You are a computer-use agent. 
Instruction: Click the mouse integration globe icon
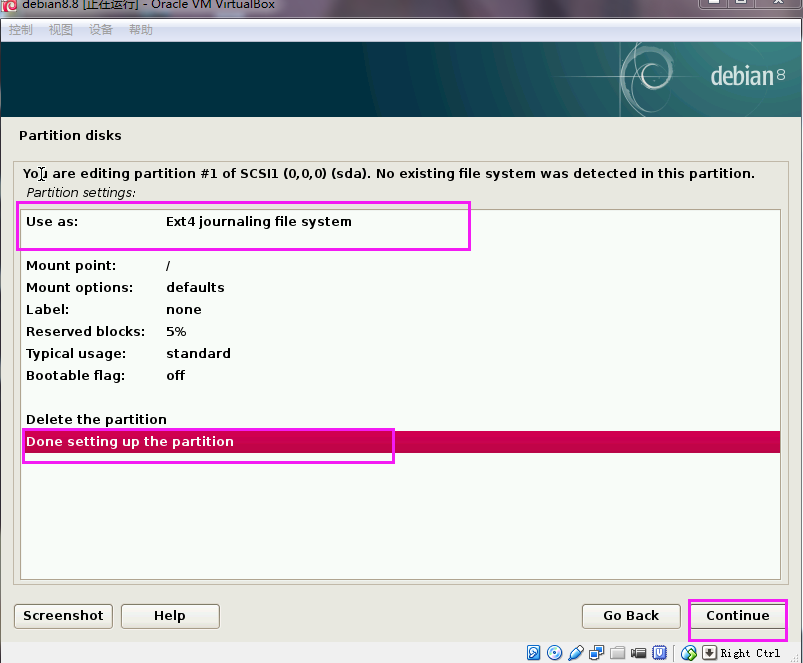[x=689, y=653]
